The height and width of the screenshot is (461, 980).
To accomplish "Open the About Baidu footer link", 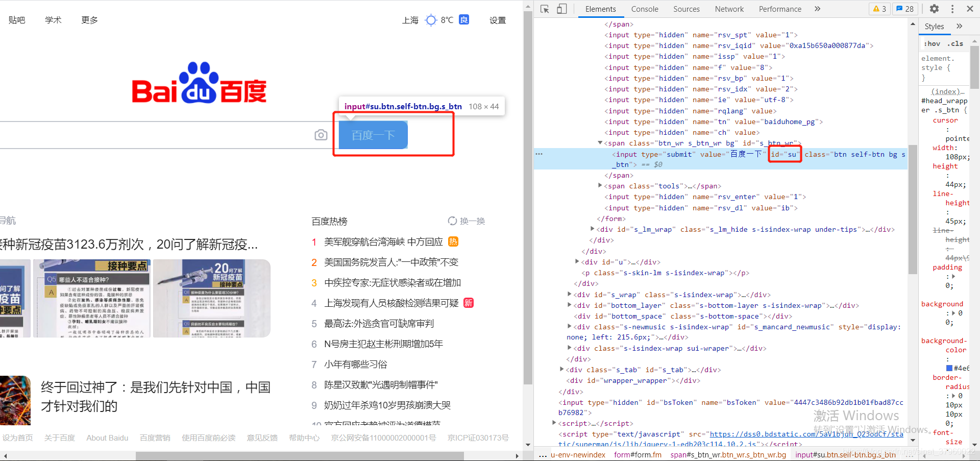I will click(107, 438).
